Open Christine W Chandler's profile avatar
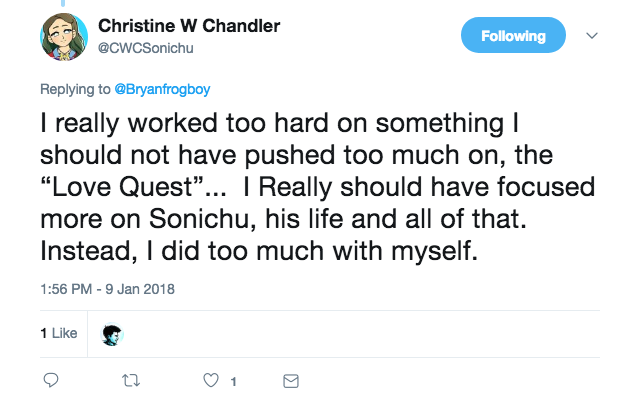 pos(64,37)
